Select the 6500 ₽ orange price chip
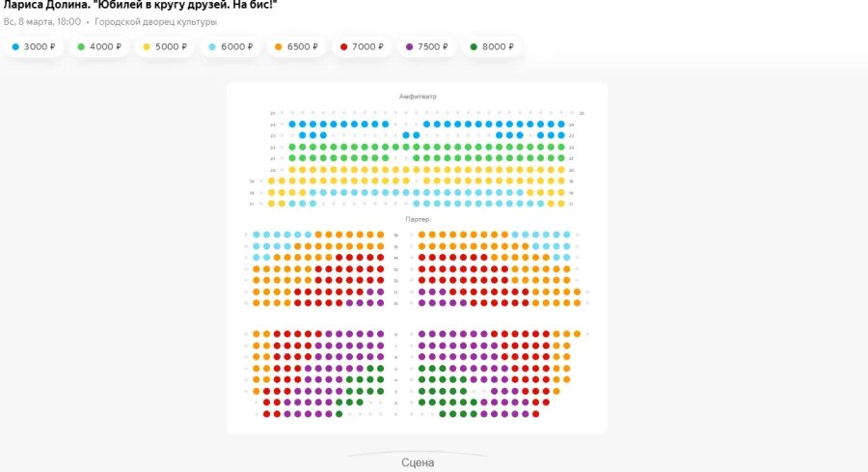Viewport: 868px width, 472px height. tap(296, 47)
